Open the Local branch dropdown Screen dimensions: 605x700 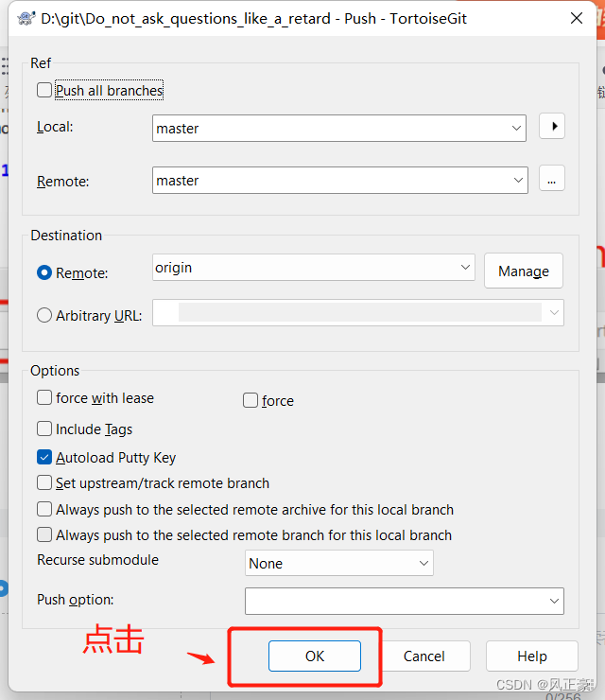516,128
